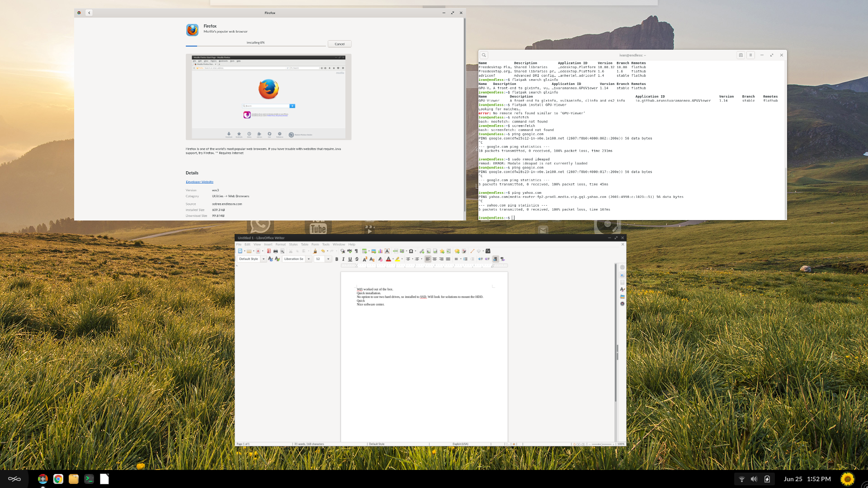The width and height of the screenshot is (868, 488).
Task: Open the Format menu in Writer
Action: coord(281,244)
